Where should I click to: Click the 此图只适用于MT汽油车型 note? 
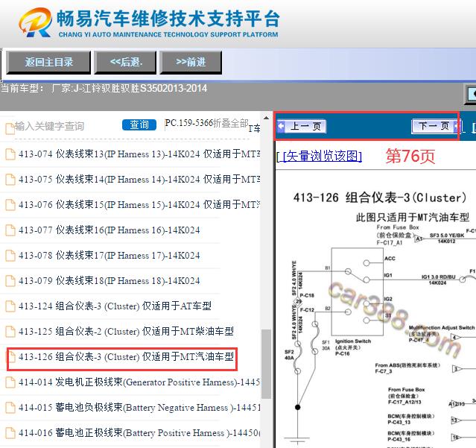[413, 217]
